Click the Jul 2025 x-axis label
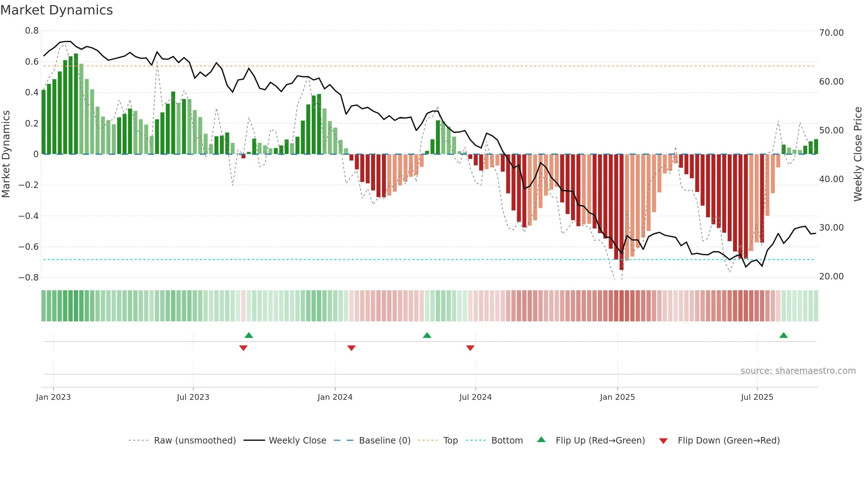 757,397
